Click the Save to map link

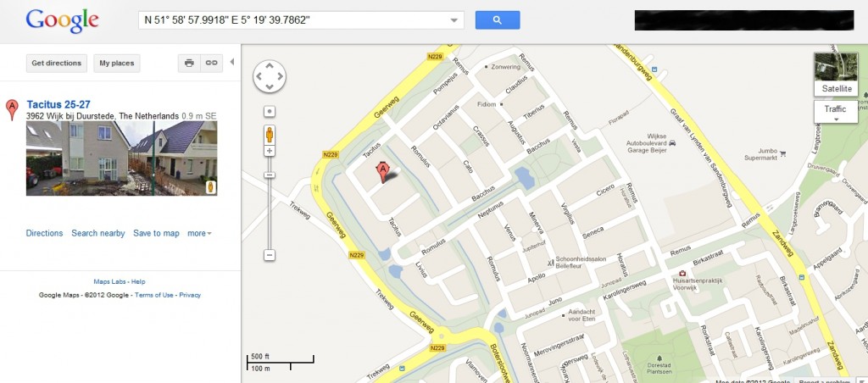pyautogui.click(x=156, y=234)
